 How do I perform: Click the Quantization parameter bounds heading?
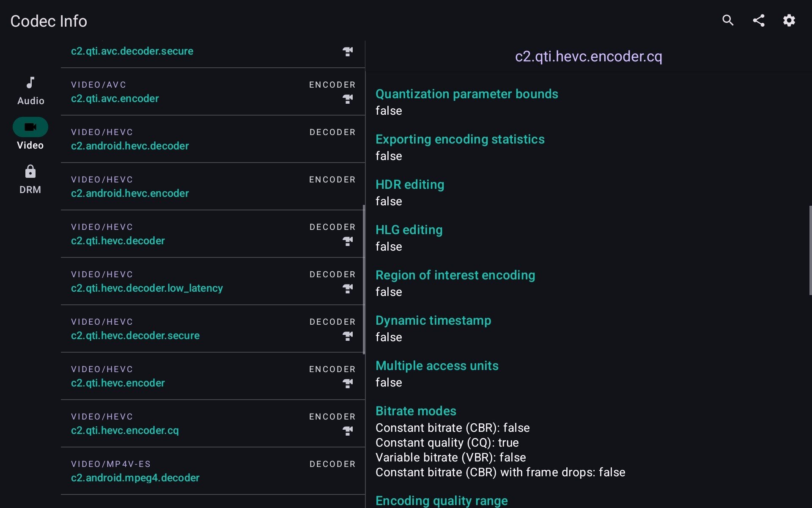(466, 94)
